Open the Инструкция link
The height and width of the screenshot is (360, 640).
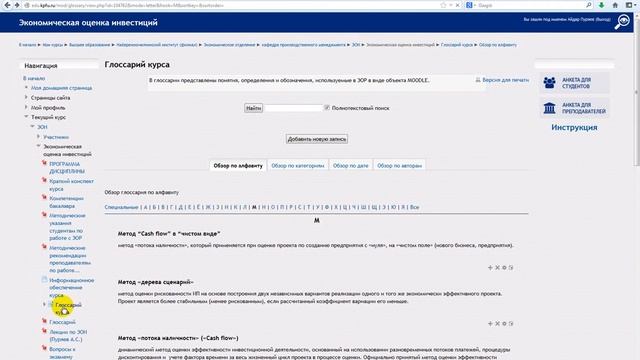coord(574,127)
